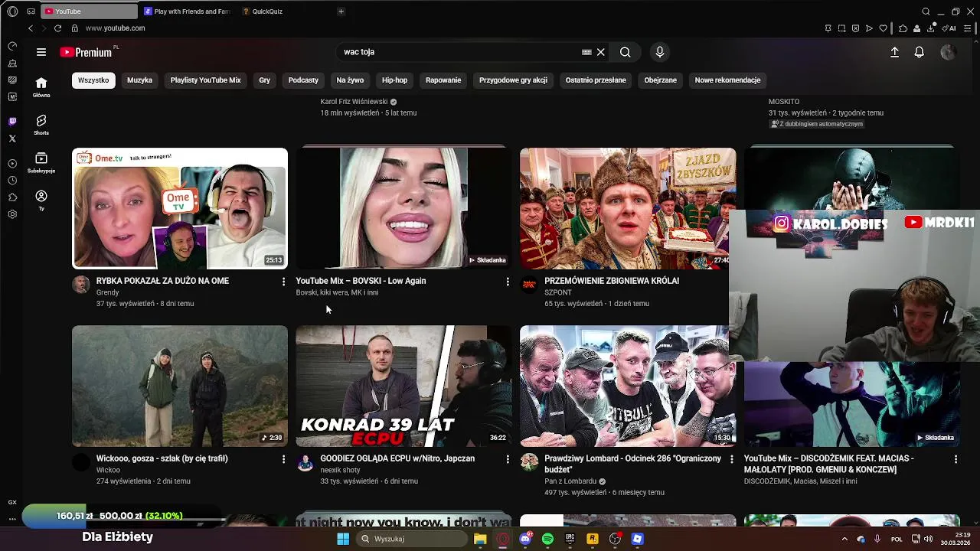Image resolution: width=980 pixels, height=551 pixels.
Task: Open the Grendy channel link
Action: (107, 292)
